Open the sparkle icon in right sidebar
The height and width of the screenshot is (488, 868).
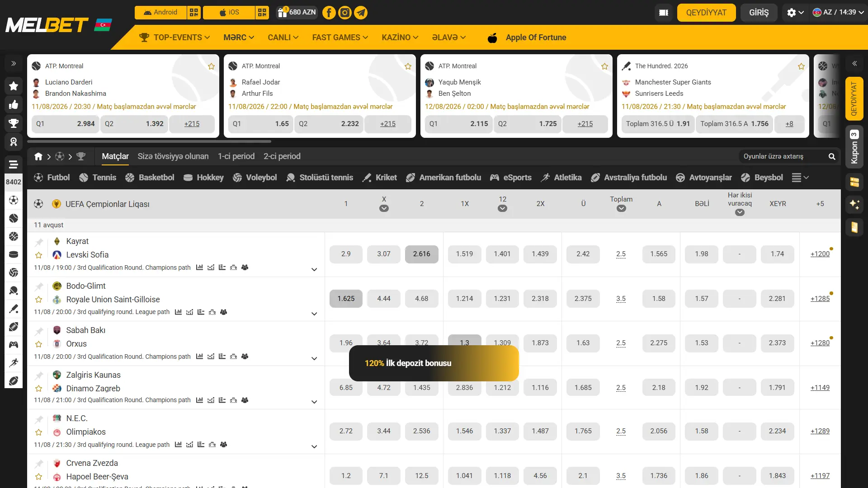[x=854, y=204]
